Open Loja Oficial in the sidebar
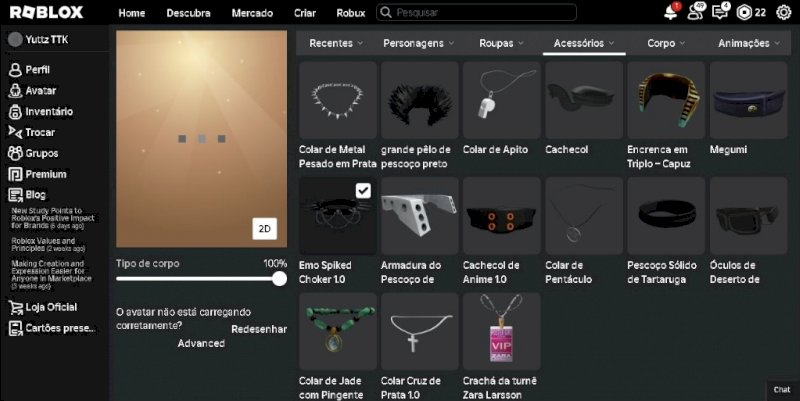Screen dimensions: 800x401 [x=43, y=307]
